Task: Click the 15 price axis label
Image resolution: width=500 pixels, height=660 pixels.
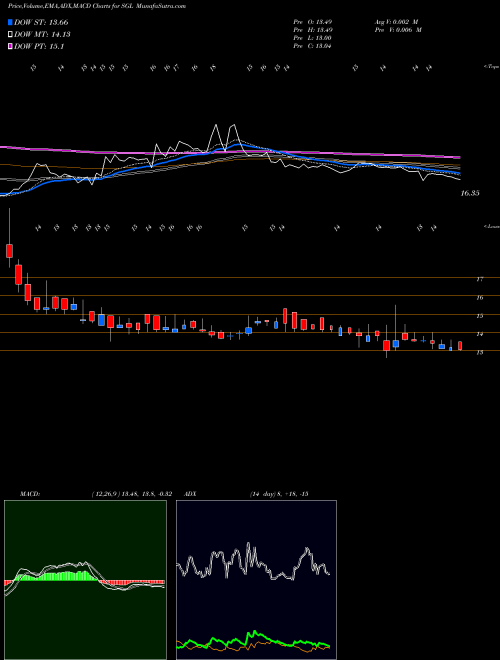Action: coord(479,316)
